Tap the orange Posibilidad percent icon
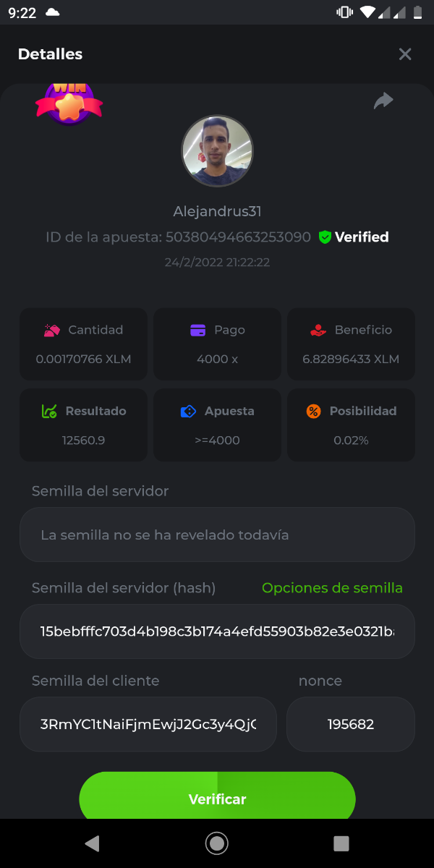The width and height of the screenshot is (434, 868). [x=313, y=412]
